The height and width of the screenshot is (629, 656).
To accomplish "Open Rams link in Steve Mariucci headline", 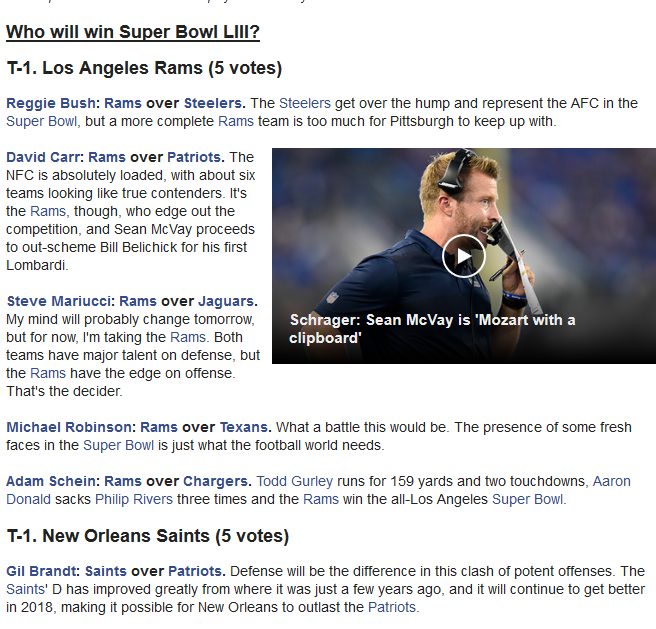I will (138, 301).
